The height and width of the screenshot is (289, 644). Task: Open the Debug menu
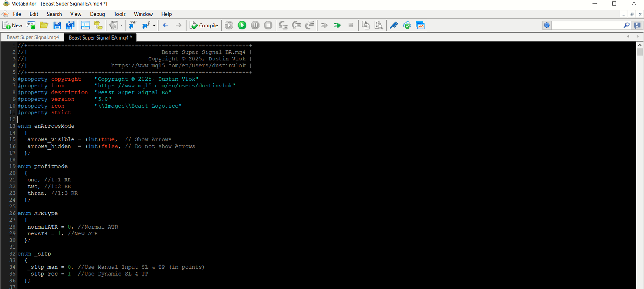coord(97,14)
